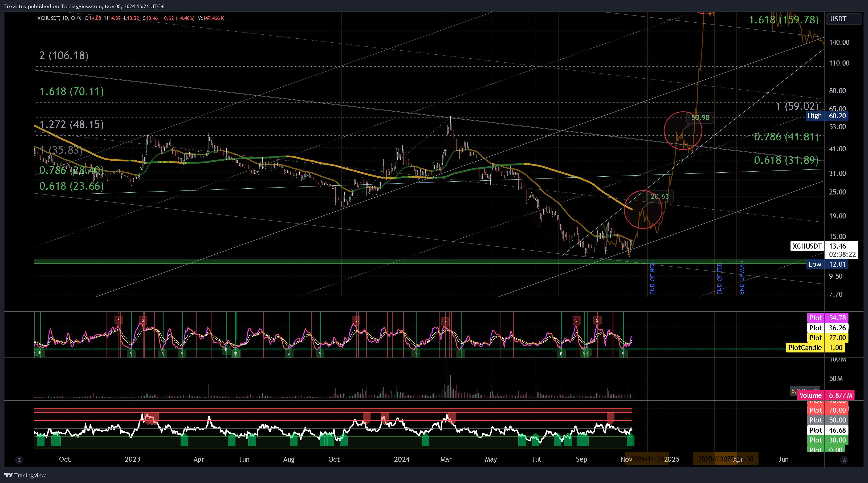Open the Trevictus published on TradingView.com header
Image resolution: width=868 pixels, height=483 pixels.
point(84,6)
